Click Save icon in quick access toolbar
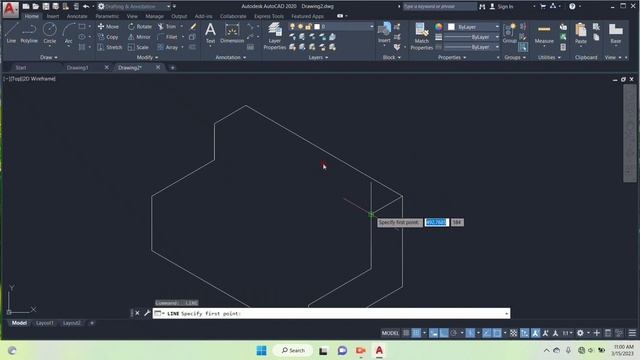The height and width of the screenshot is (360, 640). (46, 7)
